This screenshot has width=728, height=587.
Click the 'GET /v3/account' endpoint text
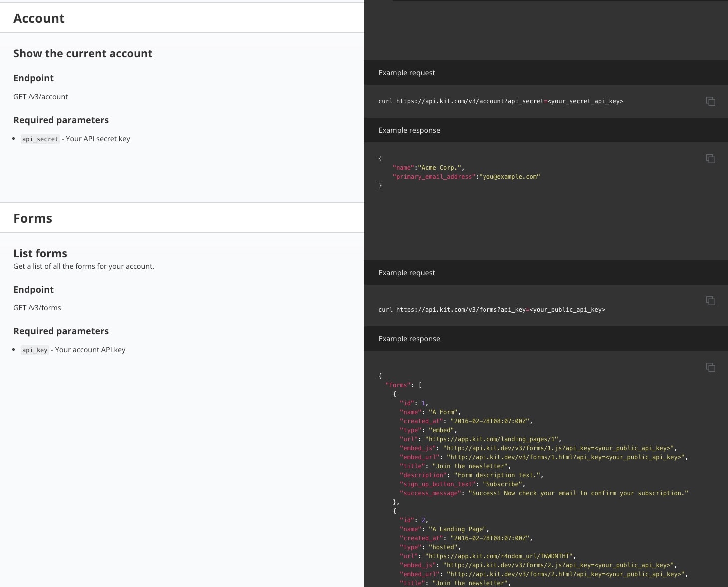point(41,97)
